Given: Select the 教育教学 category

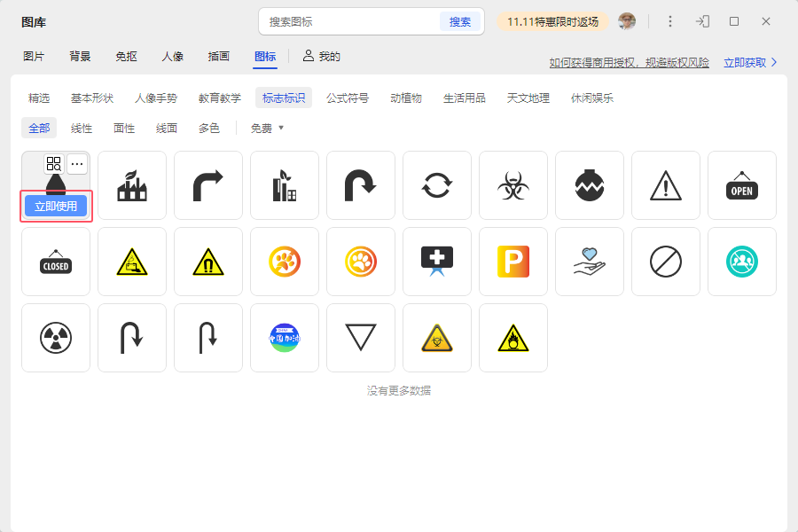Looking at the screenshot, I should coord(220,98).
